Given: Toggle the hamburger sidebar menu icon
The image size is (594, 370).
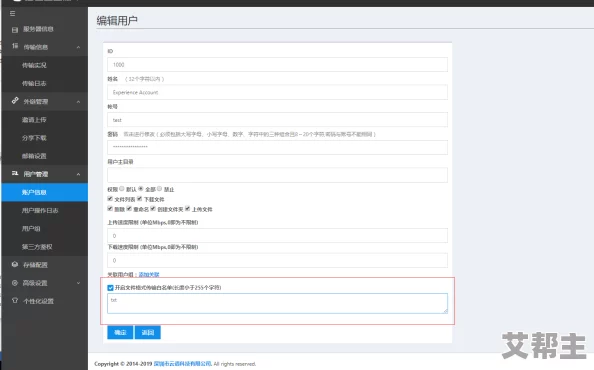Looking at the screenshot, I should pyautogui.click(x=13, y=13).
